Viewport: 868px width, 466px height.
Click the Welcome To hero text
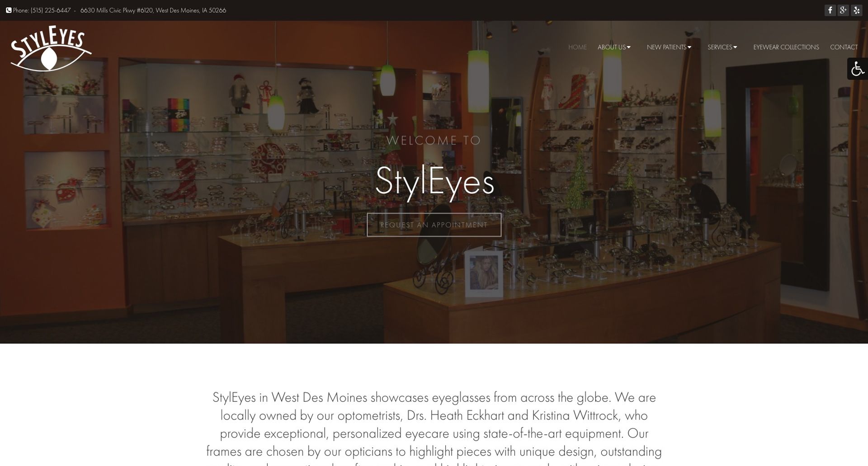click(x=434, y=140)
